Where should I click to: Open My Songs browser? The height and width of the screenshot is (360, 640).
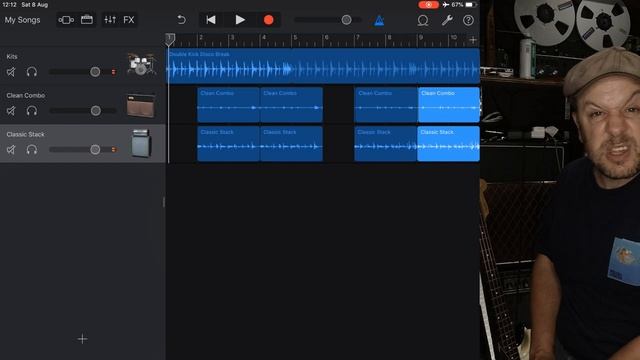click(22, 20)
